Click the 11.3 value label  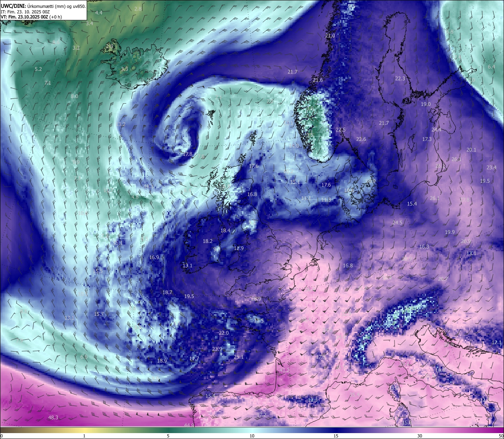[x=326, y=200]
